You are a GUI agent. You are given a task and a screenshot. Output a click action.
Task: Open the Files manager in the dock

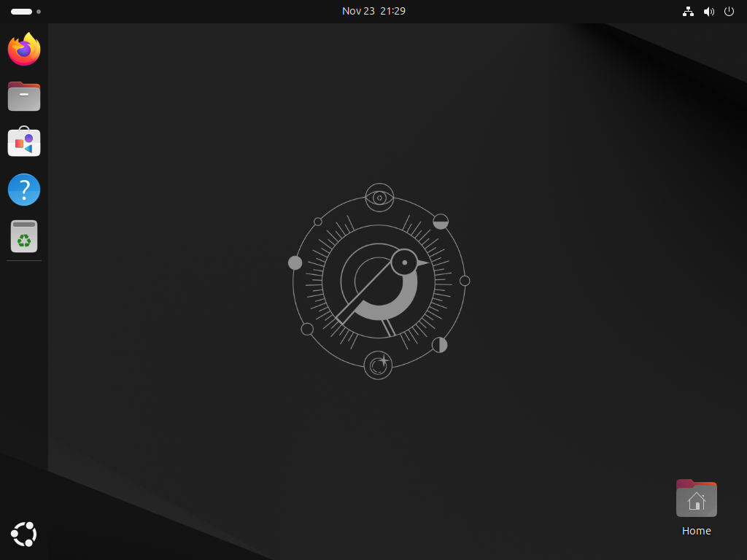pos(24,96)
